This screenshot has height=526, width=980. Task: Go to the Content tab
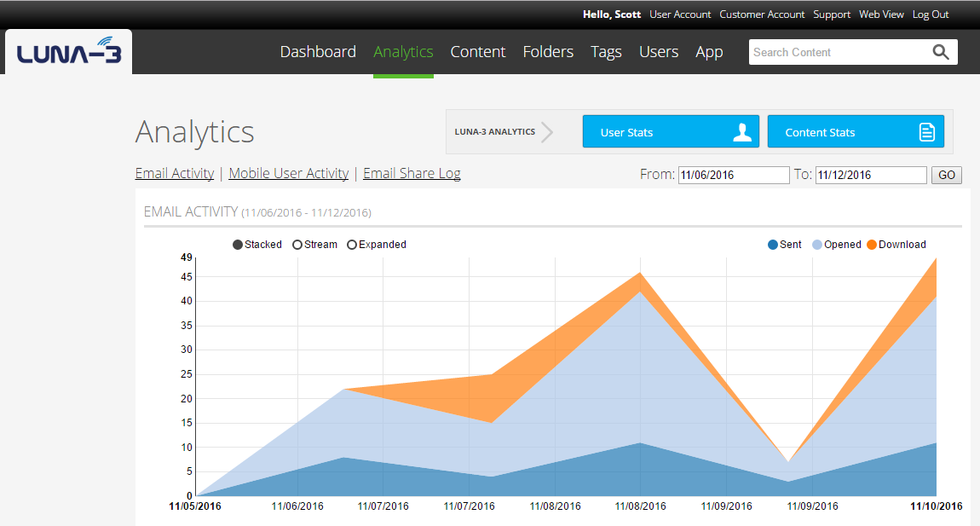pyautogui.click(x=477, y=52)
